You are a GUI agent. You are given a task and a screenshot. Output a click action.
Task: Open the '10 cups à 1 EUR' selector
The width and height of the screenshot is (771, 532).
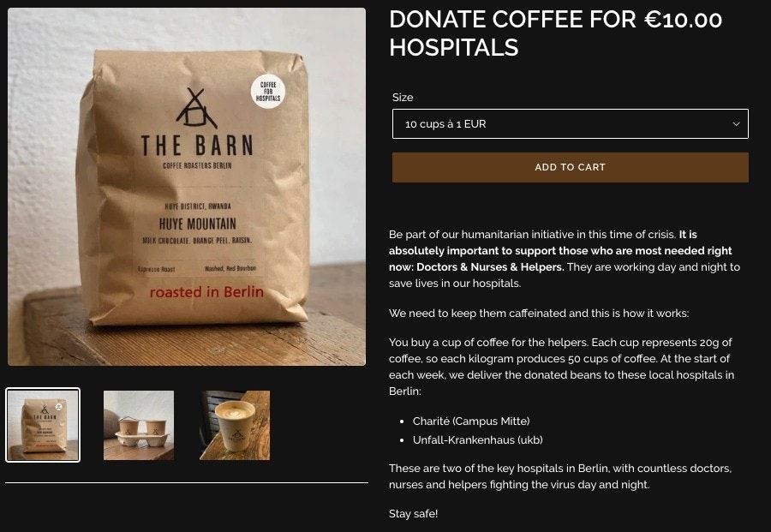[570, 124]
